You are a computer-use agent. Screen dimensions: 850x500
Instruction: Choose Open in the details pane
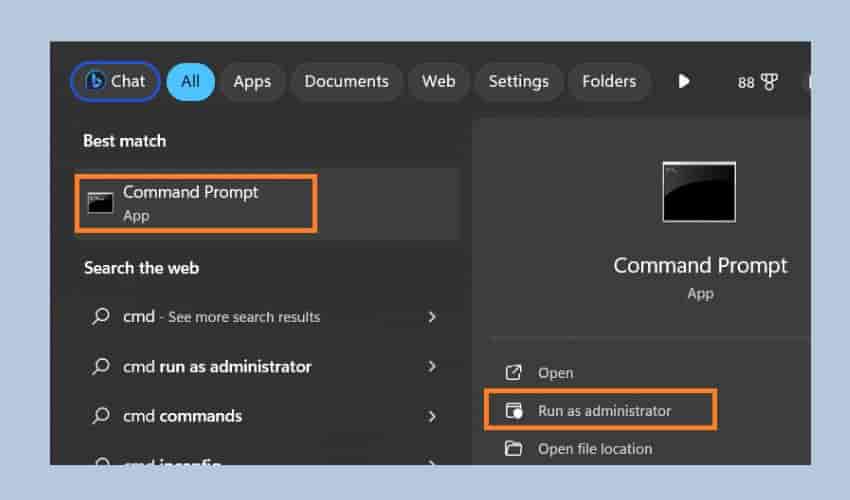(555, 373)
